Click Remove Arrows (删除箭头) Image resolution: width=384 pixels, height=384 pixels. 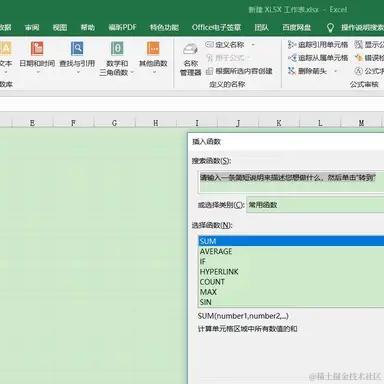click(308, 71)
